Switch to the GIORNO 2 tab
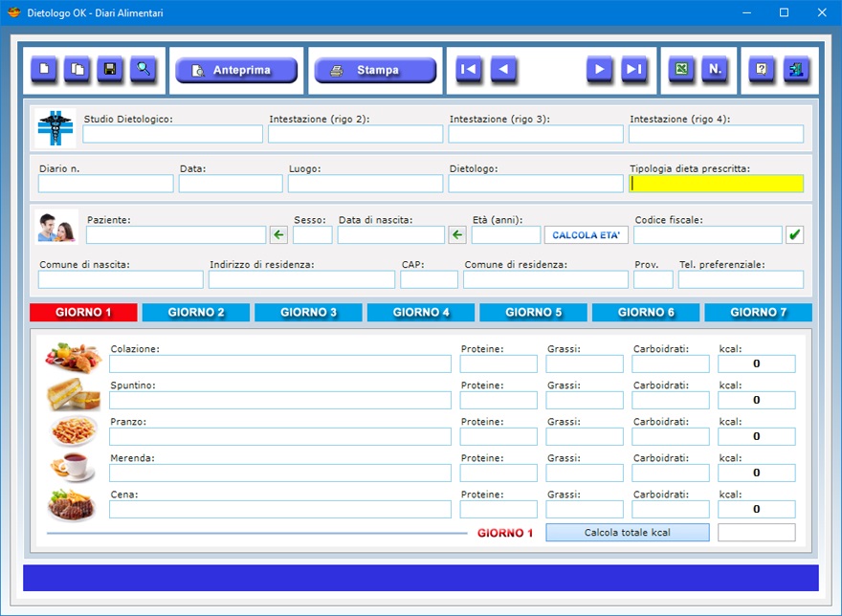842x616 pixels. pyautogui.click(x=196, y=313)
